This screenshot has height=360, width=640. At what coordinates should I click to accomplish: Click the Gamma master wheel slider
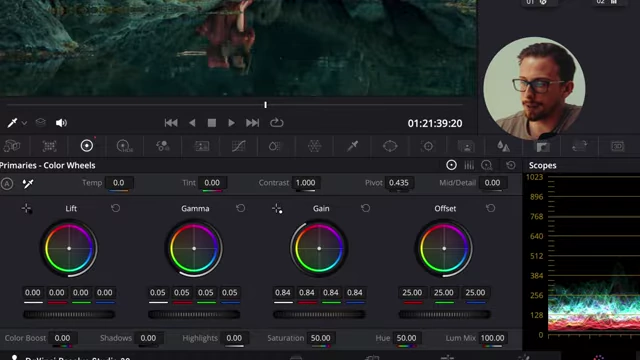click(194, 314)
